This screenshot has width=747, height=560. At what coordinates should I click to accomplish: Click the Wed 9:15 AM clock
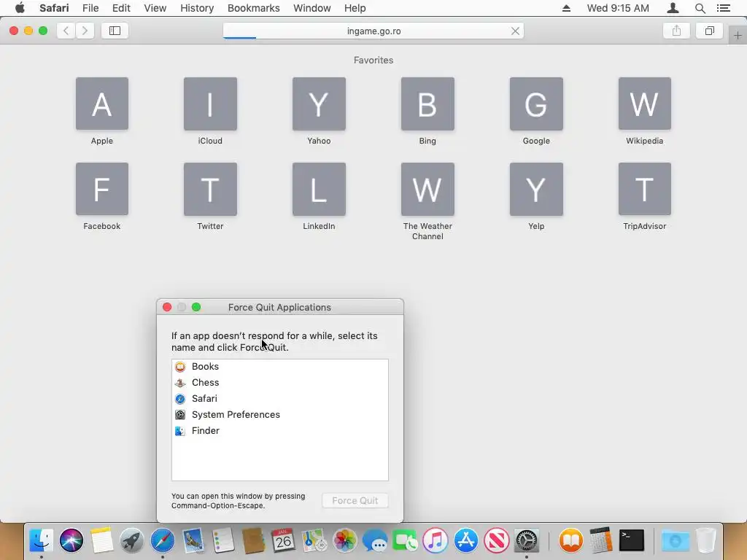[x=618, y=8]
